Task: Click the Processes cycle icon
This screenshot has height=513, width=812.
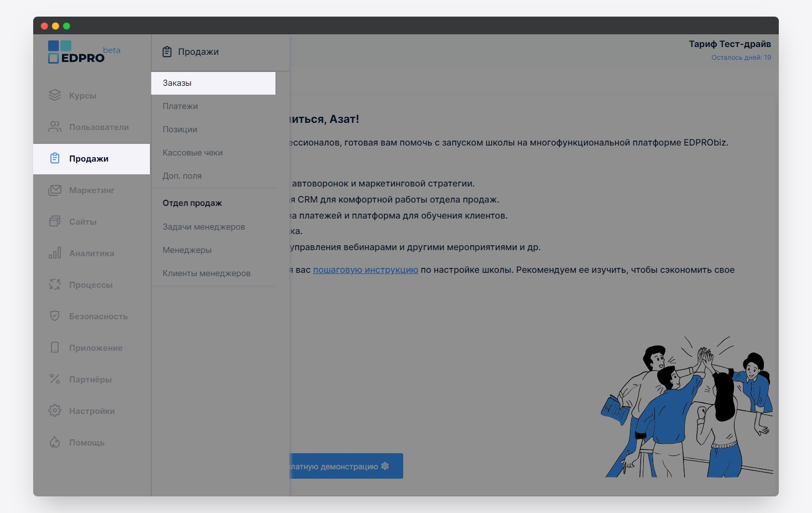Action: point(55,284)
